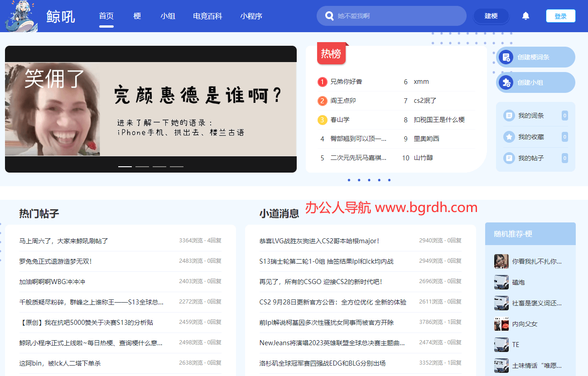Click the 磕炮 recommendation thumbnail

501,282
